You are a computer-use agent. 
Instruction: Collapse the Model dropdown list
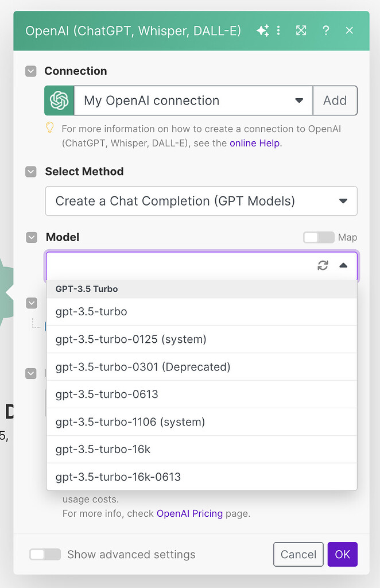coord(344,265)
